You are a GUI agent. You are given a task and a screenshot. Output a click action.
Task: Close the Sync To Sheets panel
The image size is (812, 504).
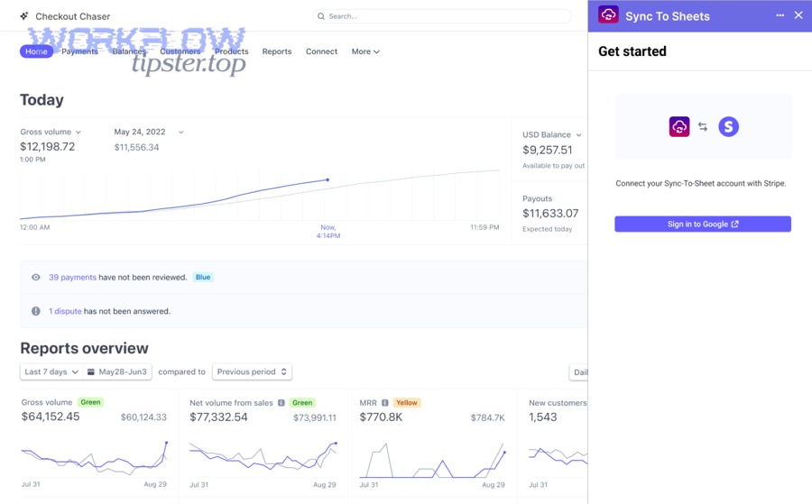click(x=798, y=15)
